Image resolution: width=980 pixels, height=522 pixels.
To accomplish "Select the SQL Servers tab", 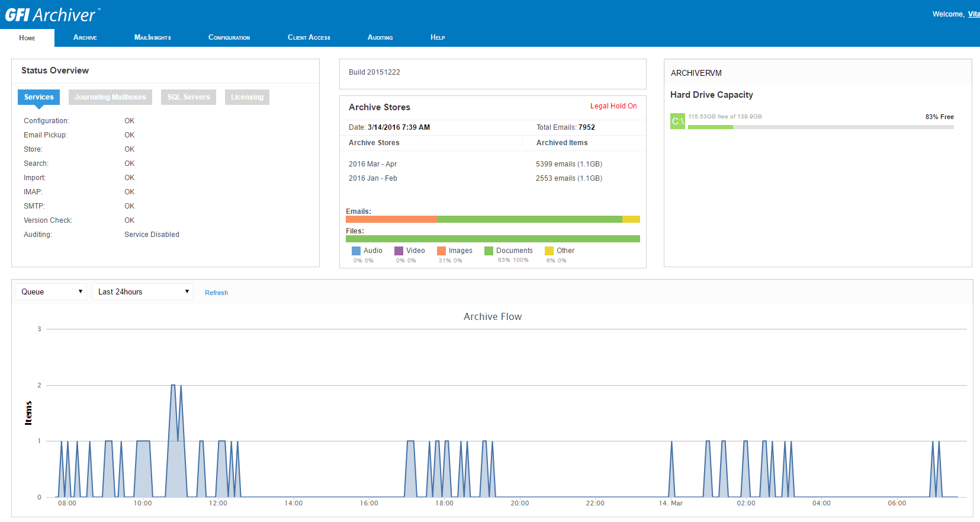I will tap(188, 97).
